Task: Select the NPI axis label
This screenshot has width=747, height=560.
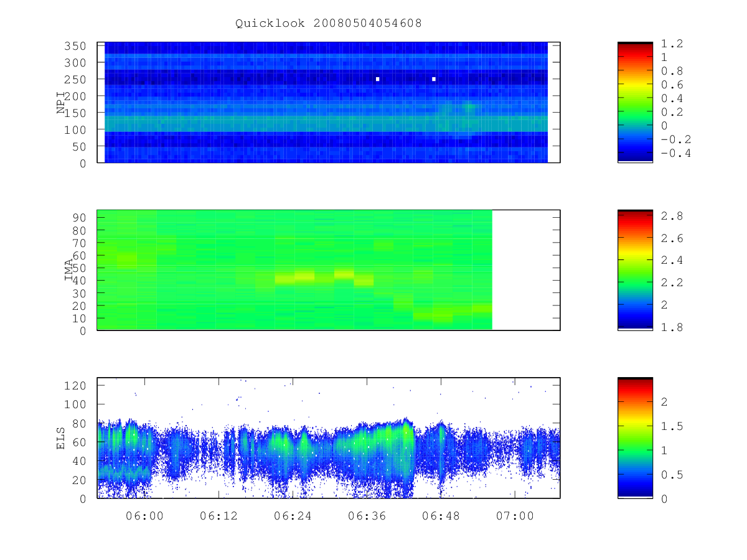Action: pos(61,103)
